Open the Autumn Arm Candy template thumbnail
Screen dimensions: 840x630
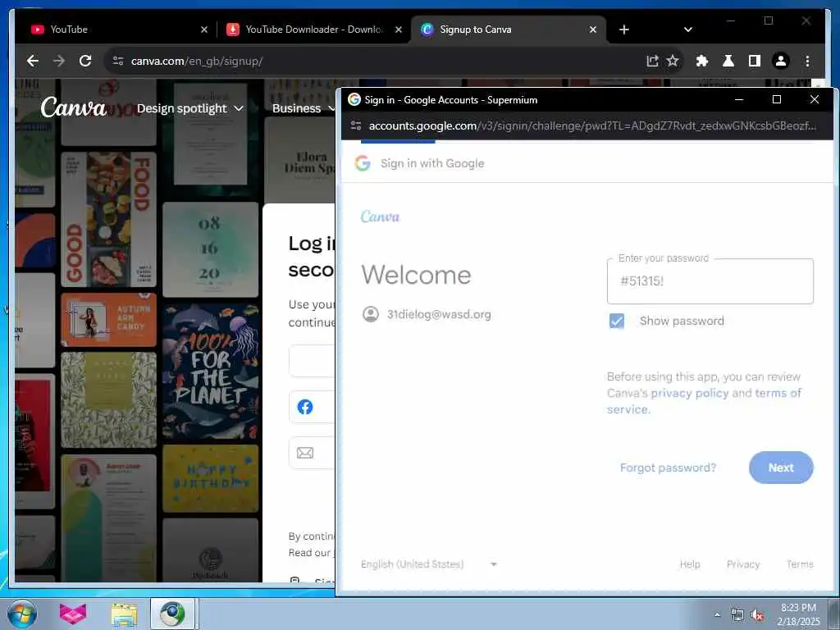tap(109, 320)
